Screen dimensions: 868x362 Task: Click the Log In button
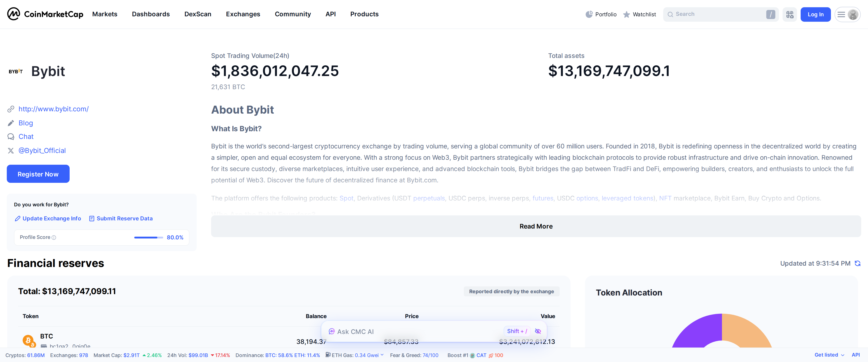[815, 14]
